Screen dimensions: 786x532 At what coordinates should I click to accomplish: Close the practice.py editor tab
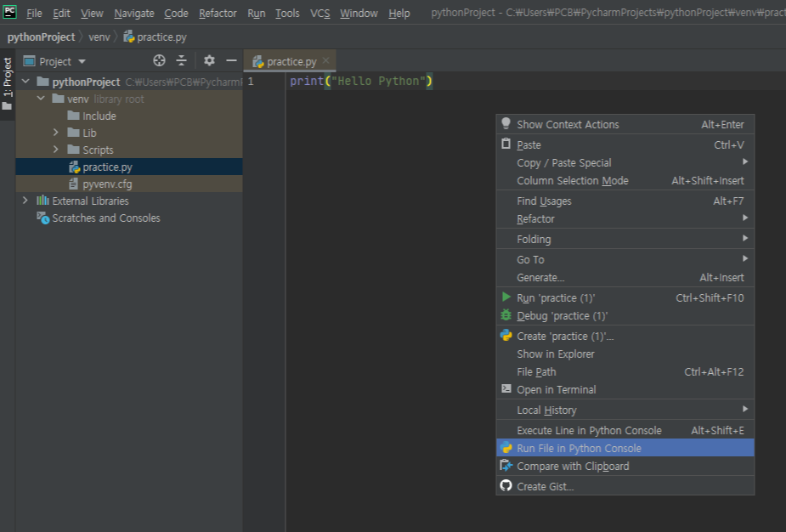pyautogui.click(x=325, y=60)
